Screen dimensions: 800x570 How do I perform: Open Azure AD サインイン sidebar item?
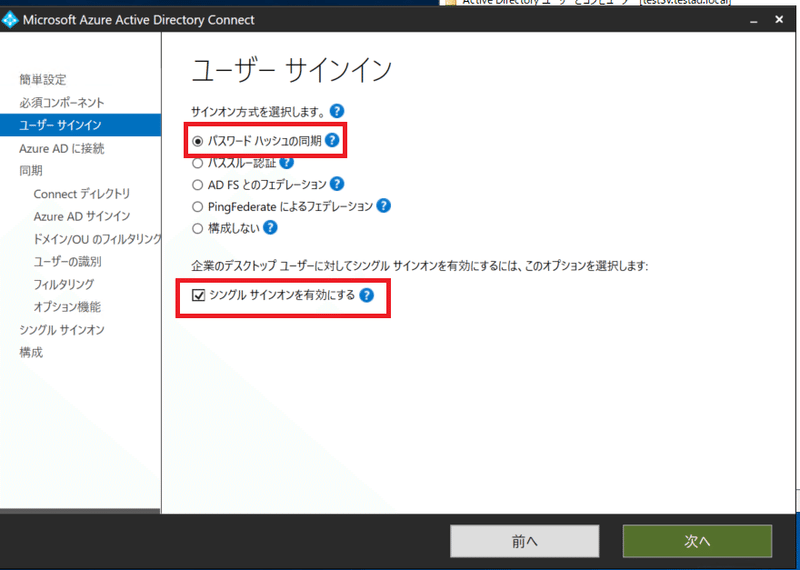point(82,216)
